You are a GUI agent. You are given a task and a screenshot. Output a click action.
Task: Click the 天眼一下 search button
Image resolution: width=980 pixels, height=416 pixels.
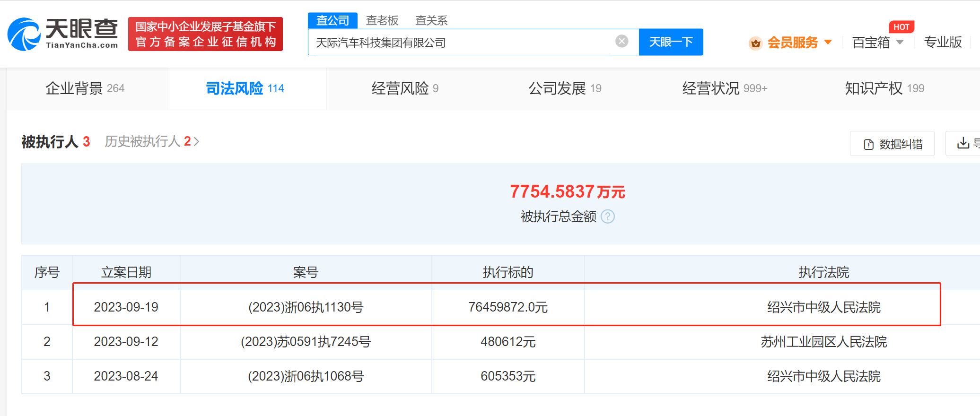(x=671, y=42)
